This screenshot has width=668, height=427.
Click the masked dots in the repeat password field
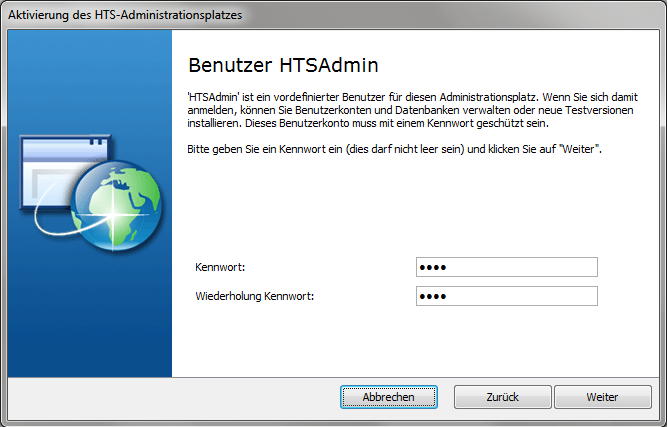[x=433, y=297]
